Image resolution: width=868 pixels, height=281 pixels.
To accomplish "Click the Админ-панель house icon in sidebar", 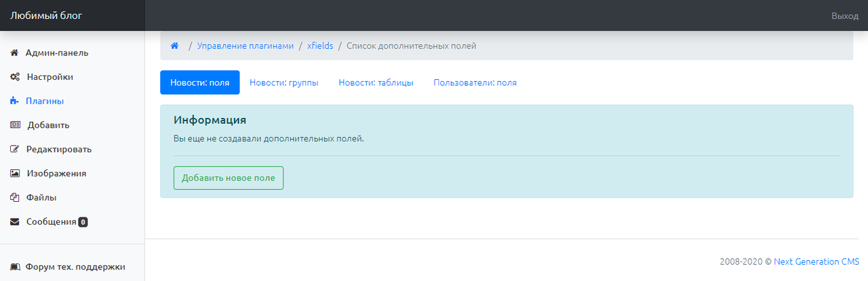I will point(14,53).
